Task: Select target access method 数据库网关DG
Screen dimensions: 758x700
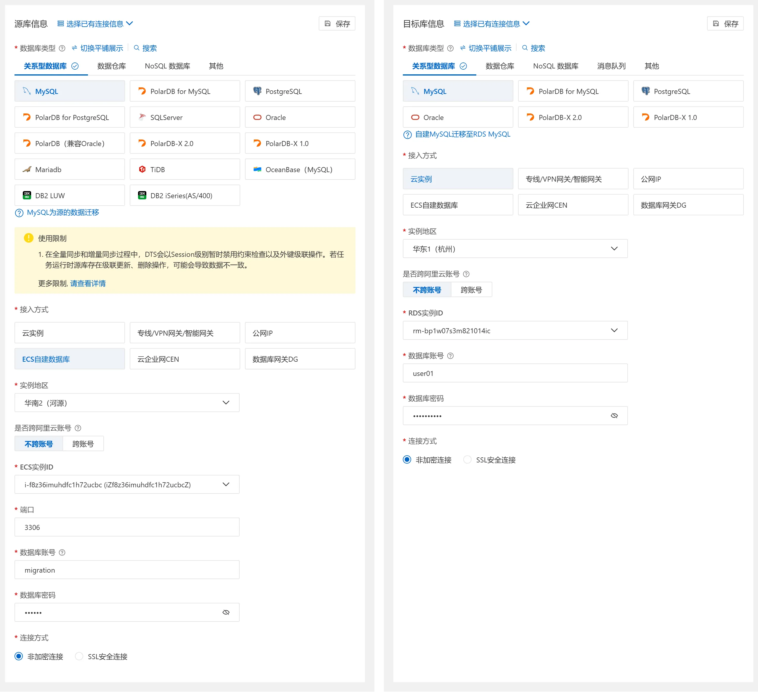Action: tap(688, 204)
